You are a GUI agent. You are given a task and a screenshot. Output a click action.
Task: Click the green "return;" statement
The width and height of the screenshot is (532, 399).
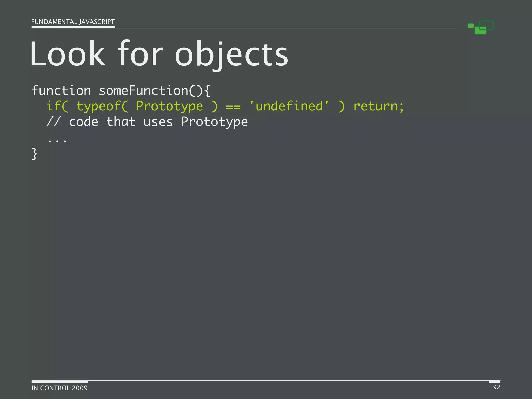[x=378, y=106]
